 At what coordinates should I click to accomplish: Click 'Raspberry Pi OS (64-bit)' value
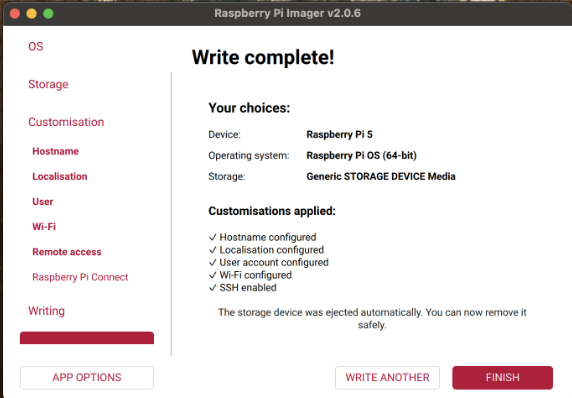tap(362, 155)
